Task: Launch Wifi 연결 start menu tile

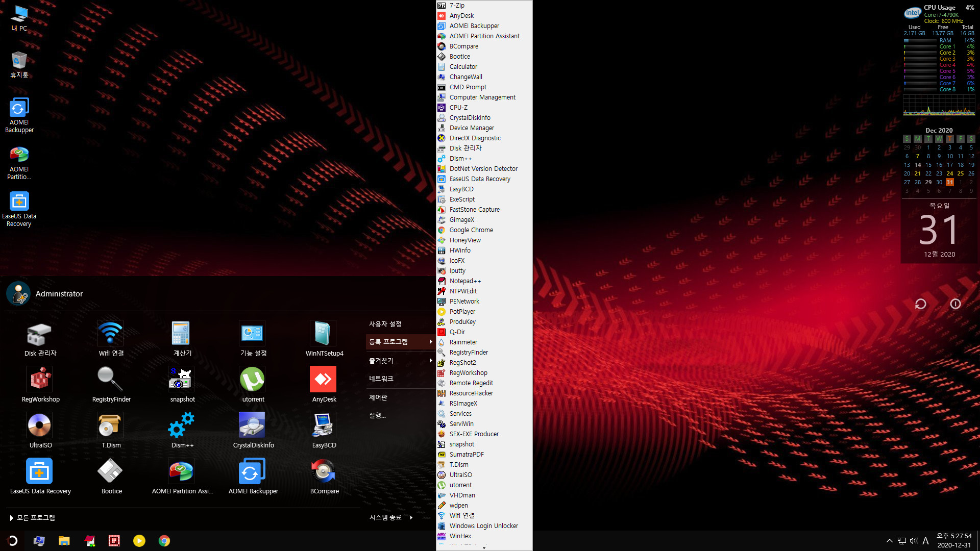Action: (111, 339)
